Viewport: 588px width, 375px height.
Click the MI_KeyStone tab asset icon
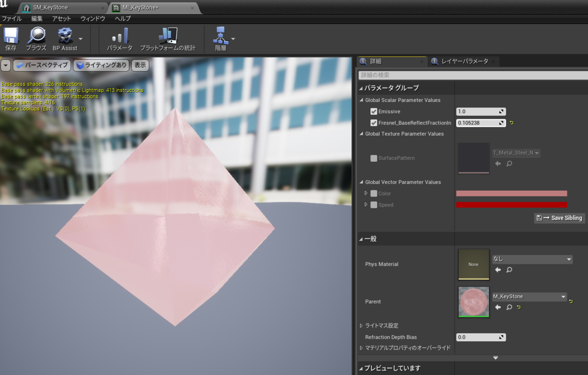point(116,8)
